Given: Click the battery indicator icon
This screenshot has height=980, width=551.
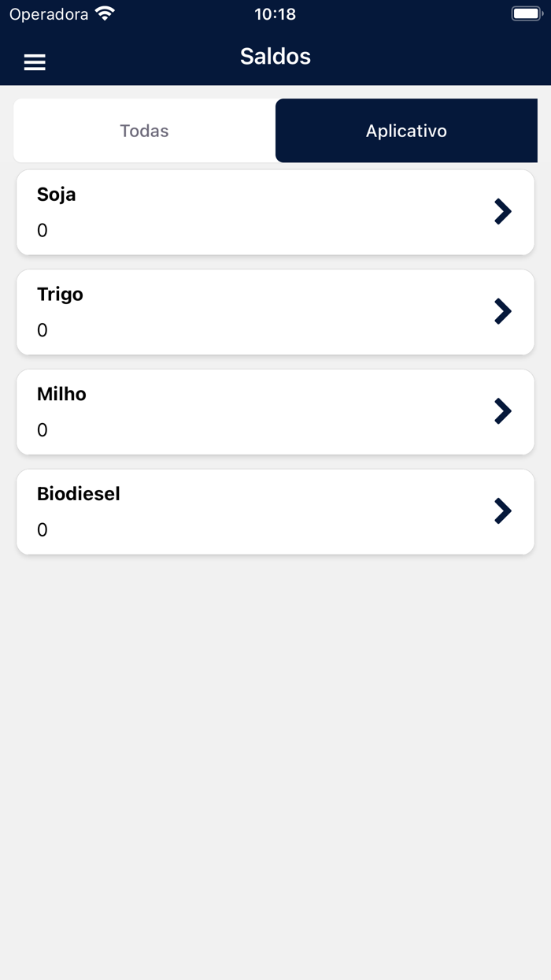Looking at the screenshot, I should point(526,13).
